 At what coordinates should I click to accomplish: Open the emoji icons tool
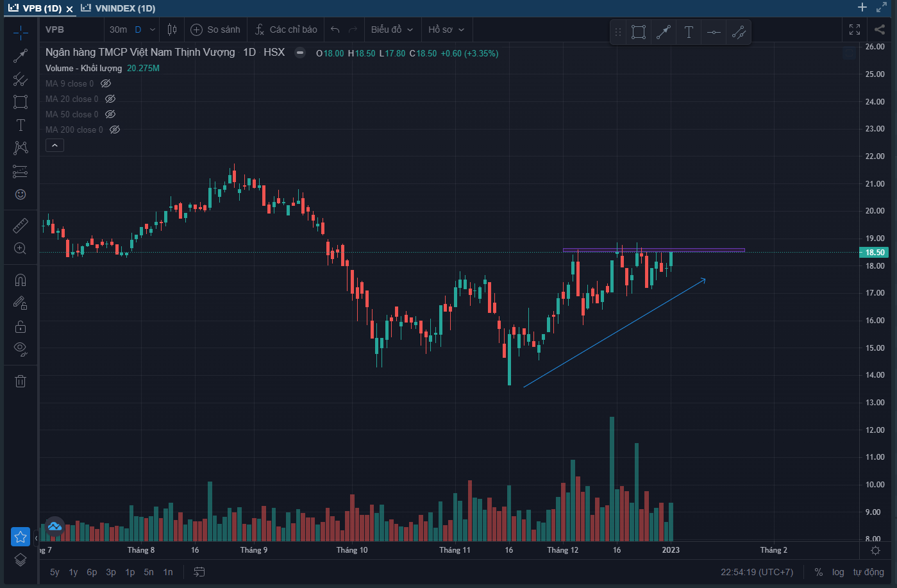pos(21,194)
